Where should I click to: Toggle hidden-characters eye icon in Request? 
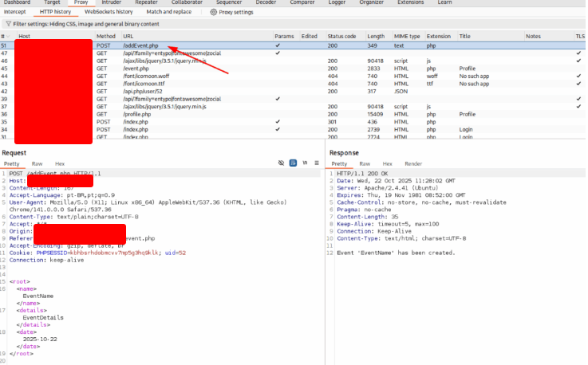[x=282, y=163]
